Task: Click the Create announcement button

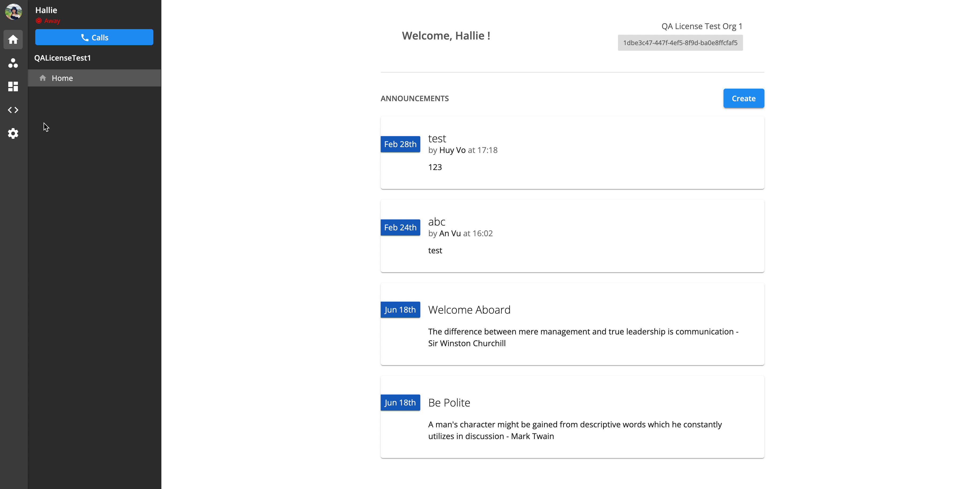Action: (743, 98)
